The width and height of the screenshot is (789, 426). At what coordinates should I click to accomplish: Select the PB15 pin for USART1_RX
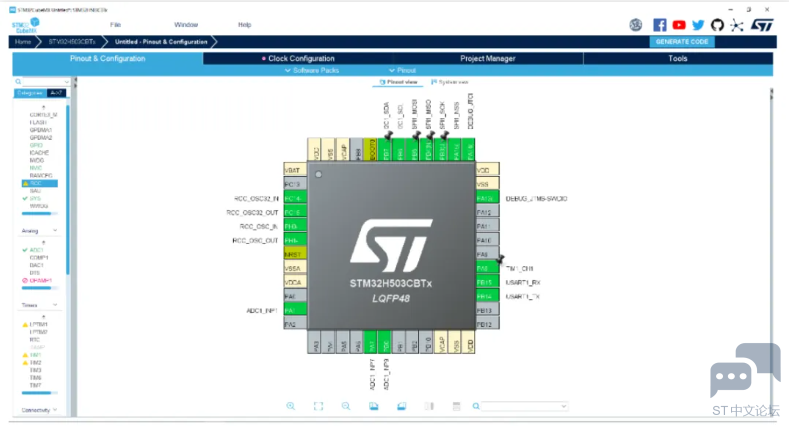[487, 282]
